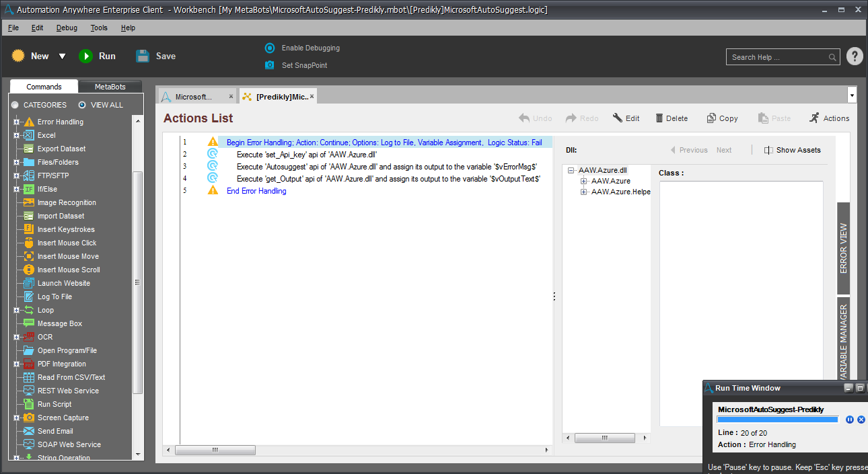868x474 pixels.
Task: Open the Tools menu
Action: (x=99, y=28)
